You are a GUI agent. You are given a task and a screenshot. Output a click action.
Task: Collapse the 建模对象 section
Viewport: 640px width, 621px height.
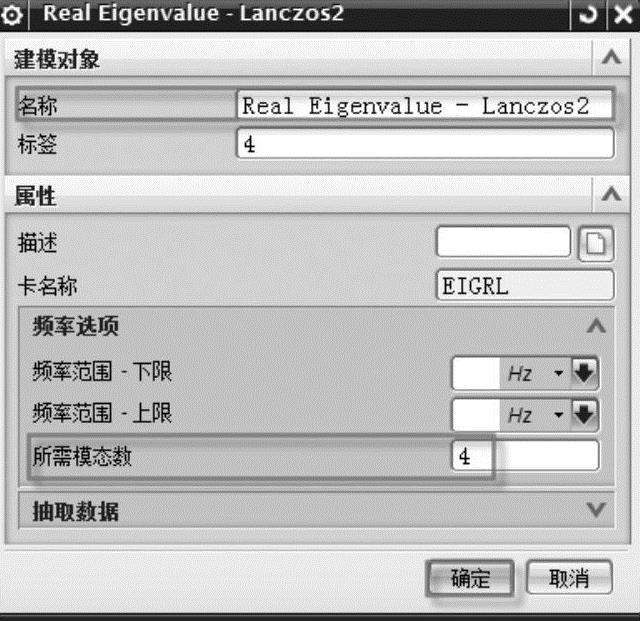point(611,57)
